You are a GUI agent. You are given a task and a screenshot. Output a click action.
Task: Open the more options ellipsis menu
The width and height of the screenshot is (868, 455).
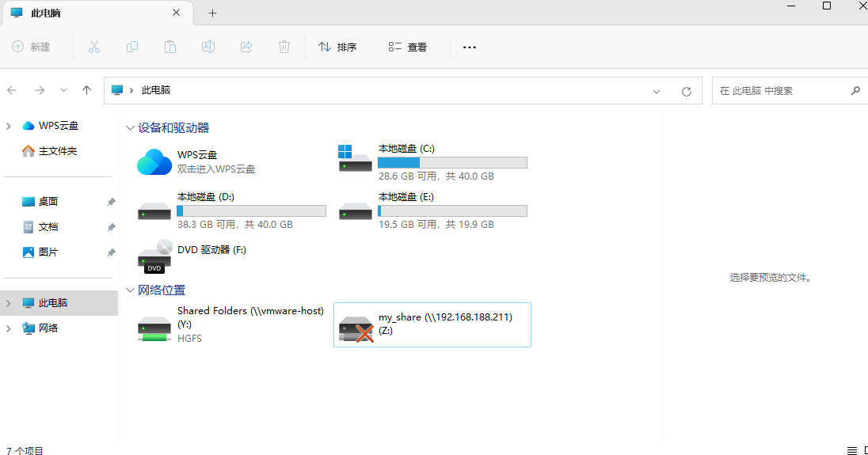(470, 47)
